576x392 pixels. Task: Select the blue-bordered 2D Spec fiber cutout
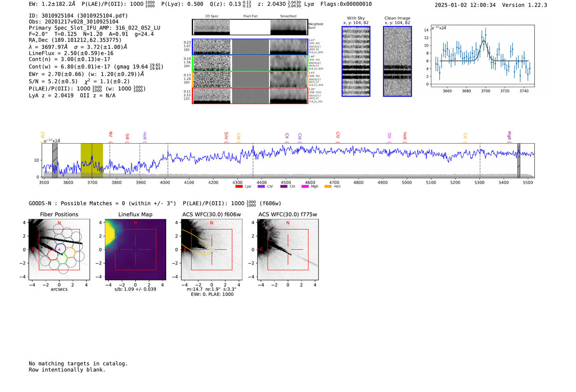tap(212, 47)
